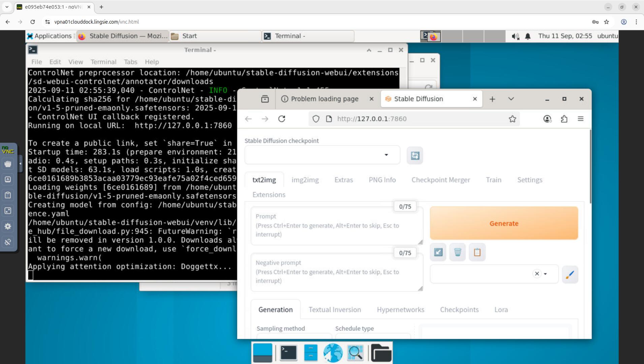Image resolution: width=644 pixels, height=364 pixels.
Task: Click the noVNC extra keys icon
Action: [x=8, y=179]
